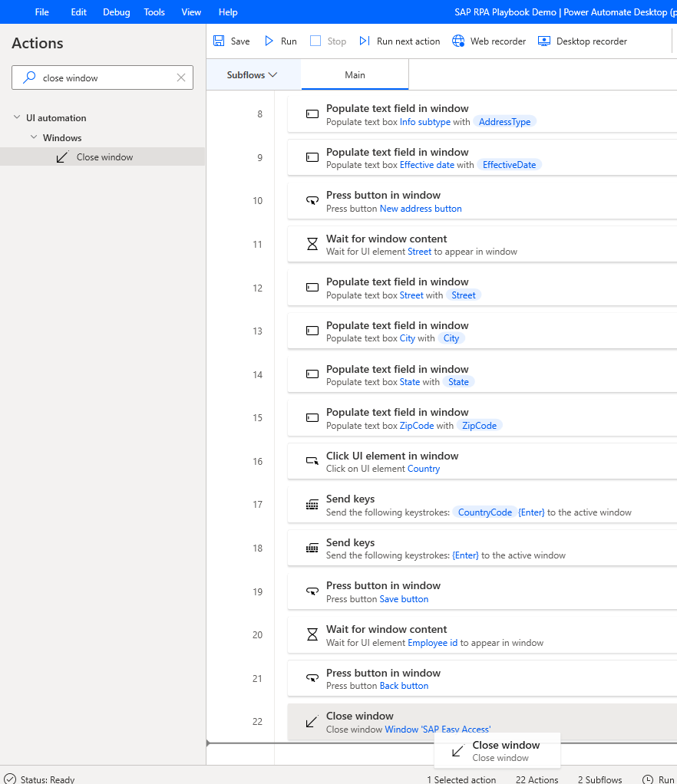The image size is (677, 784).
Task: Click the Close window arrow icon in tree
Action: tap(62, 157)
